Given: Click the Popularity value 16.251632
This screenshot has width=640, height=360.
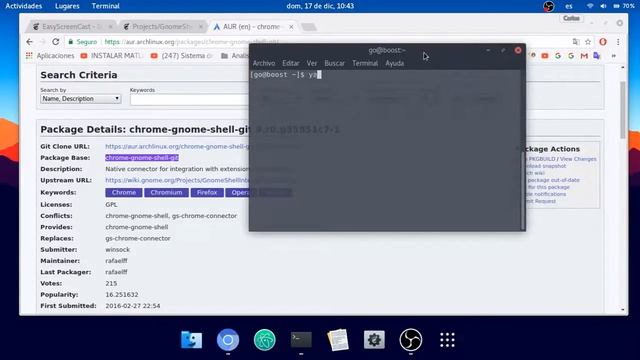Looking at the screenshot, I should point(122,294).
